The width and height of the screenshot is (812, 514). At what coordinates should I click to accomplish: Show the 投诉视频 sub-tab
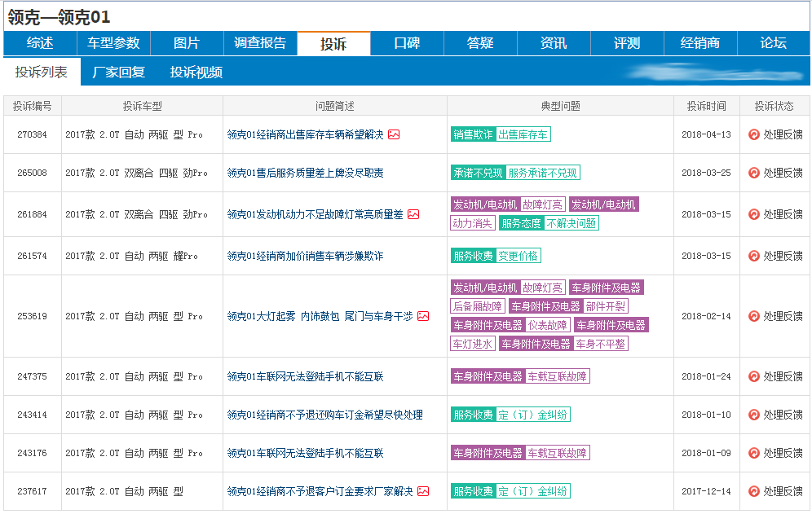[196, 72]
